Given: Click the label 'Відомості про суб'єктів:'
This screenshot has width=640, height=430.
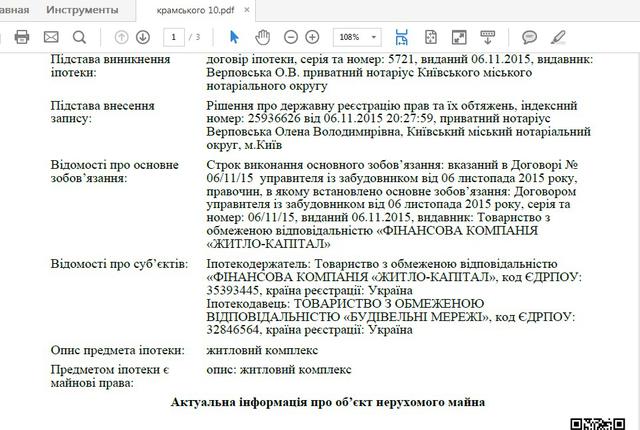Looking at the screenshot, I should tap(120, 264).
